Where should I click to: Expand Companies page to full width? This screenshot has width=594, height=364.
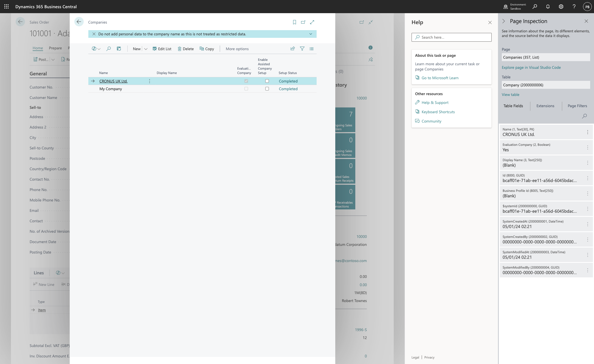(x=312, y=22)
